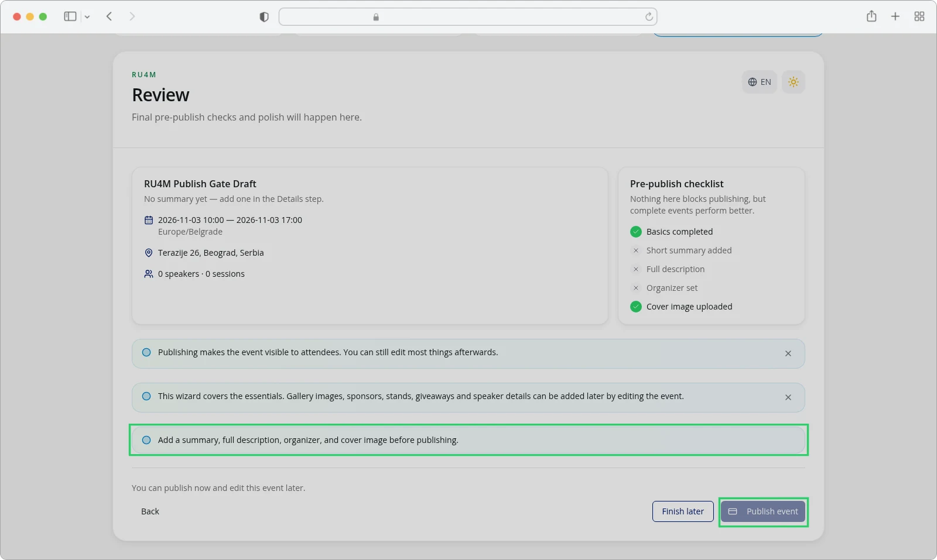Click the 'Review' page heading
The height and width of the screenshot is (560, 937).
[x=160, y=95]
